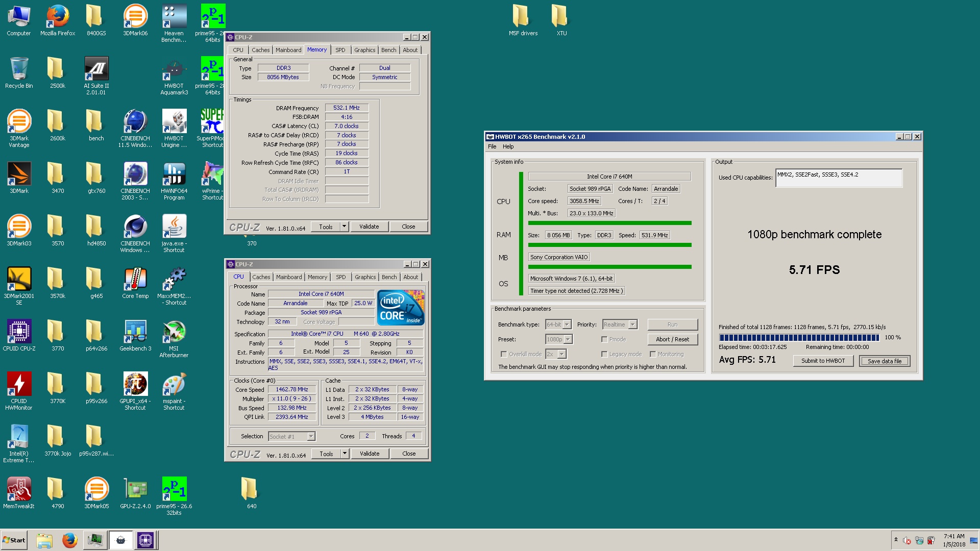Launch prime95 - 26.6 32bits icon
The width and height of the screenshot is (980, 551).
coord(174,496)
